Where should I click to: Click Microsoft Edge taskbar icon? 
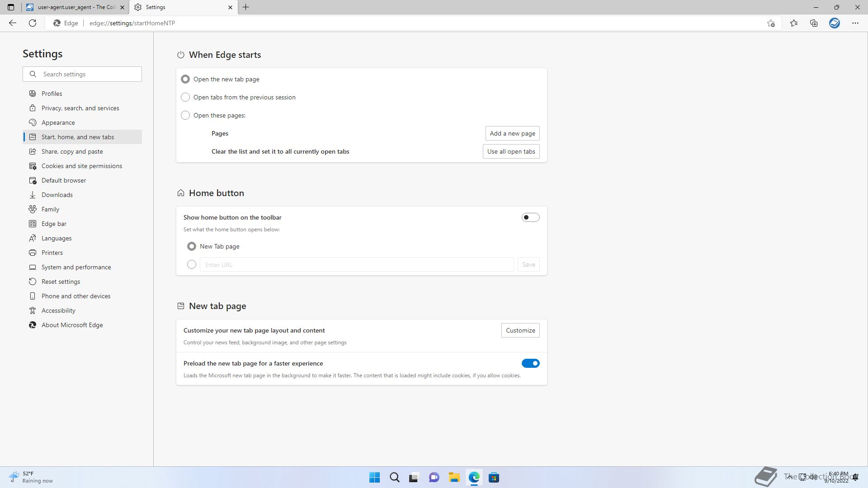474,478
